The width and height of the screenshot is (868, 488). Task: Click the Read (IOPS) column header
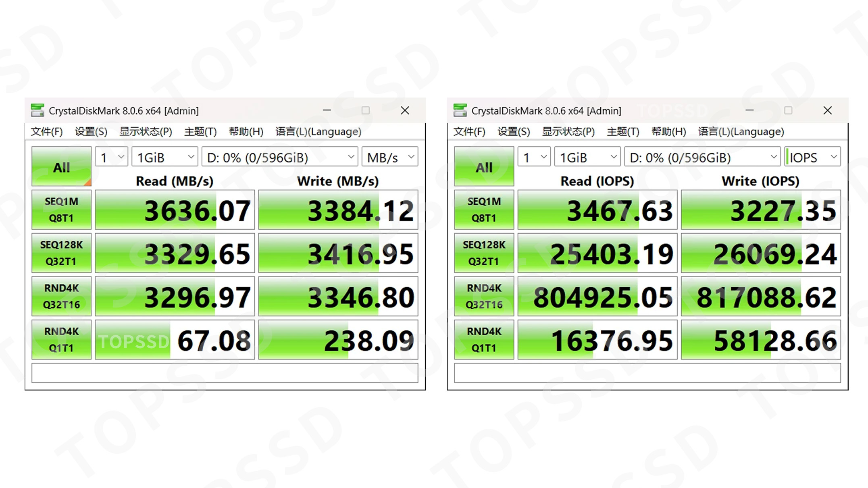pos(597,181)
